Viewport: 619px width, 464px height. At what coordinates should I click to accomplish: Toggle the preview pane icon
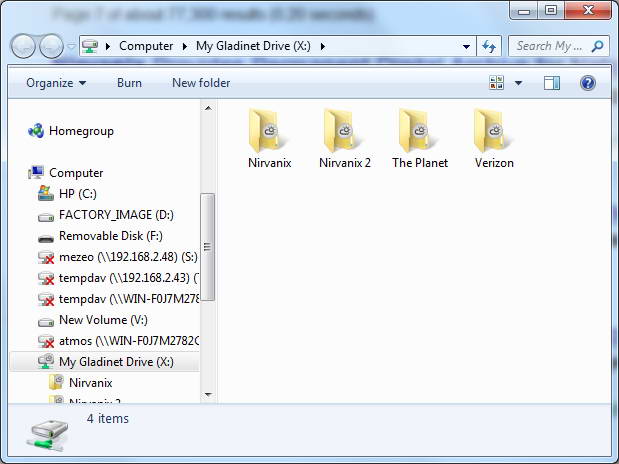(551, 83)
